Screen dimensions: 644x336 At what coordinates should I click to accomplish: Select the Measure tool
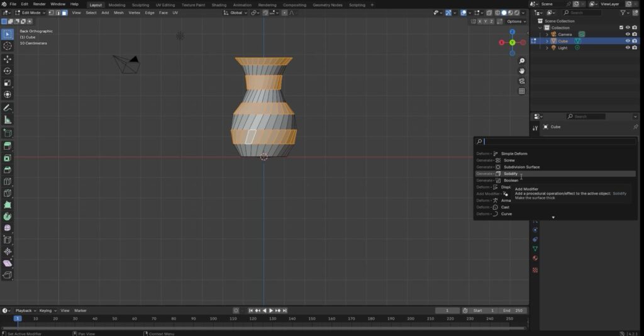click(8, 120)
